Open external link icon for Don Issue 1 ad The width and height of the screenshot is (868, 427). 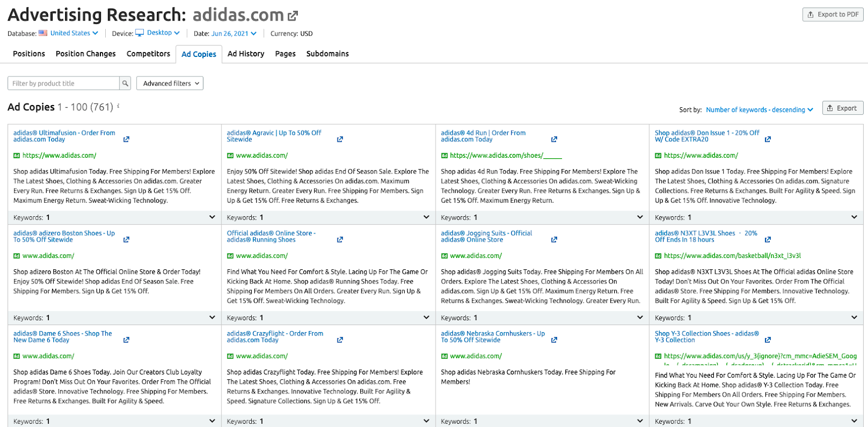click(768, 139)
